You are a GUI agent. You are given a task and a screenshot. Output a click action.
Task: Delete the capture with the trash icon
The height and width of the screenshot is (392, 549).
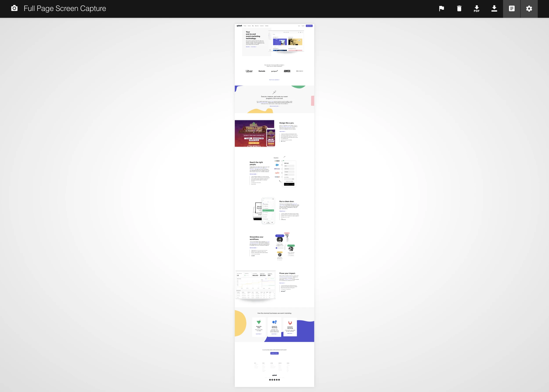[x=459, y=9]
